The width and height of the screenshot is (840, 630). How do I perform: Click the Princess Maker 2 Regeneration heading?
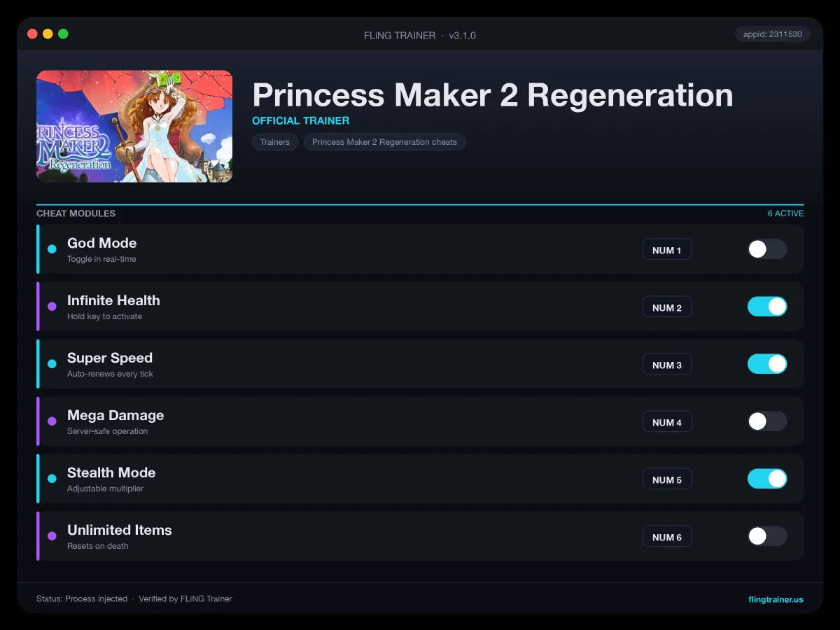tap(493, 94)
